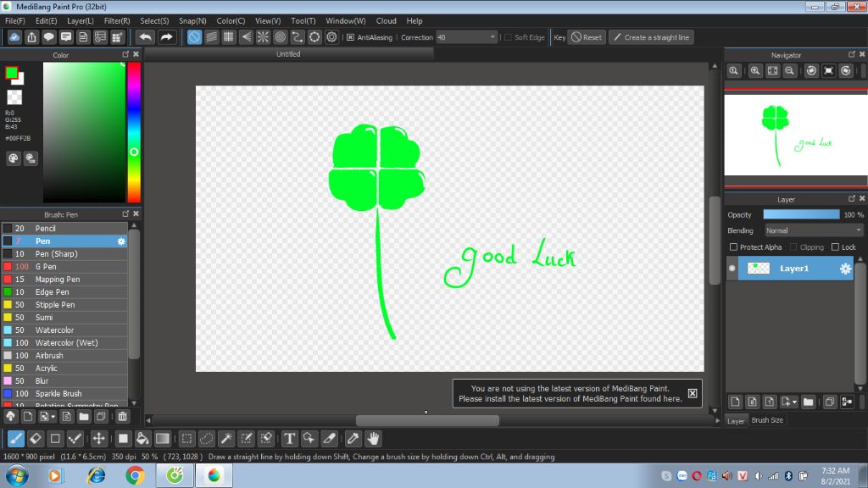
Task: Select the Bucket fill tool
Action: click(142, 439)
